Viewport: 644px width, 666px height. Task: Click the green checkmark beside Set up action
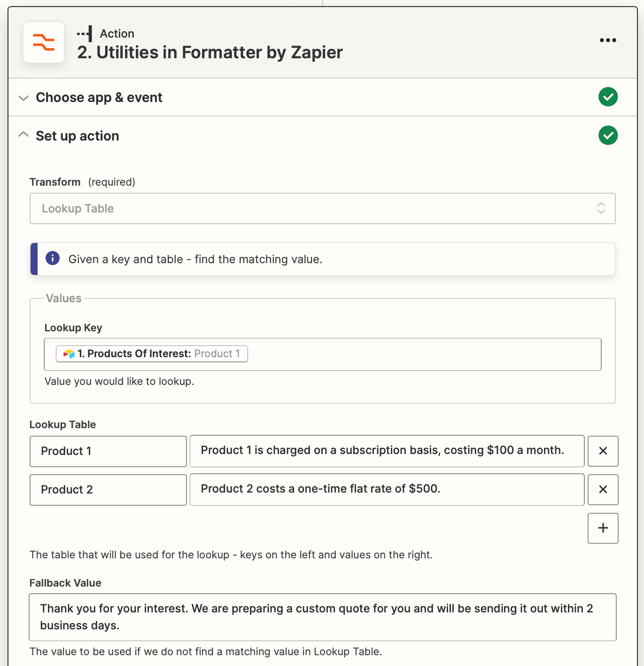coord(608,136)
